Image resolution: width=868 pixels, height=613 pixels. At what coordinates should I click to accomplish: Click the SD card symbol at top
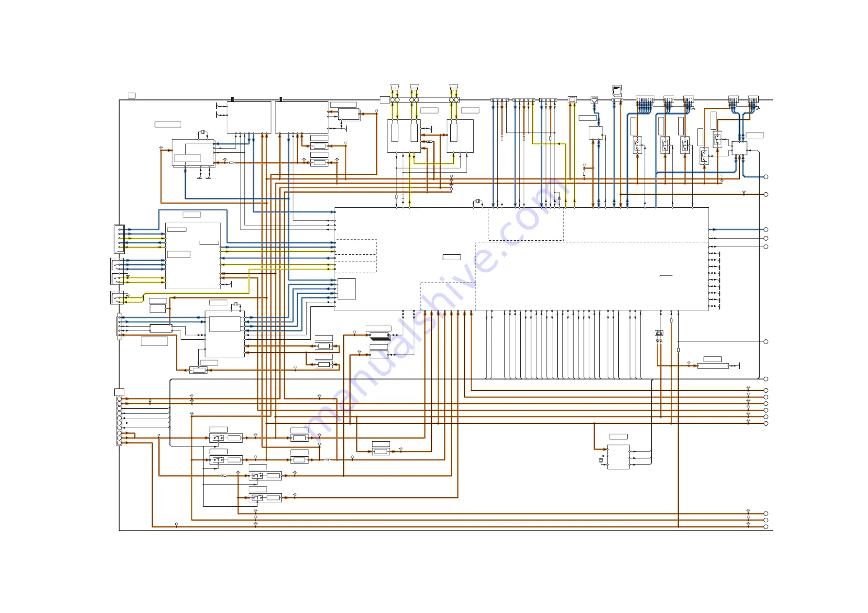[x=617, y=90]
